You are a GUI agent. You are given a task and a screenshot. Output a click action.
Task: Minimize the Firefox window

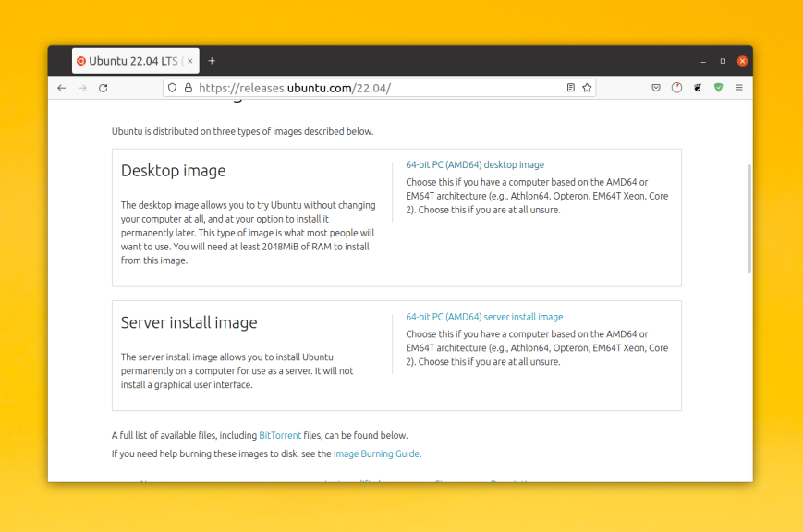[703, 61]
